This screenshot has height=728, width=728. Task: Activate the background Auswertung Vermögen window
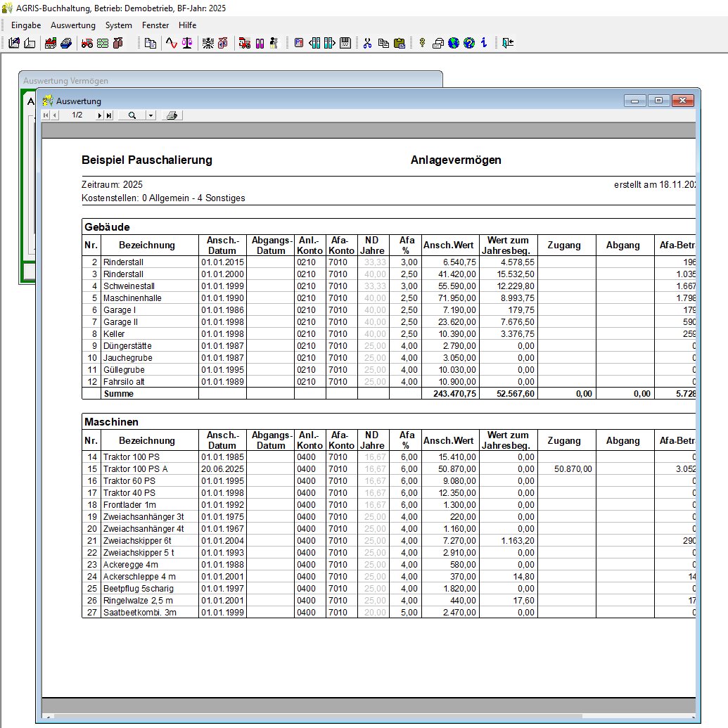pos(211,80)
